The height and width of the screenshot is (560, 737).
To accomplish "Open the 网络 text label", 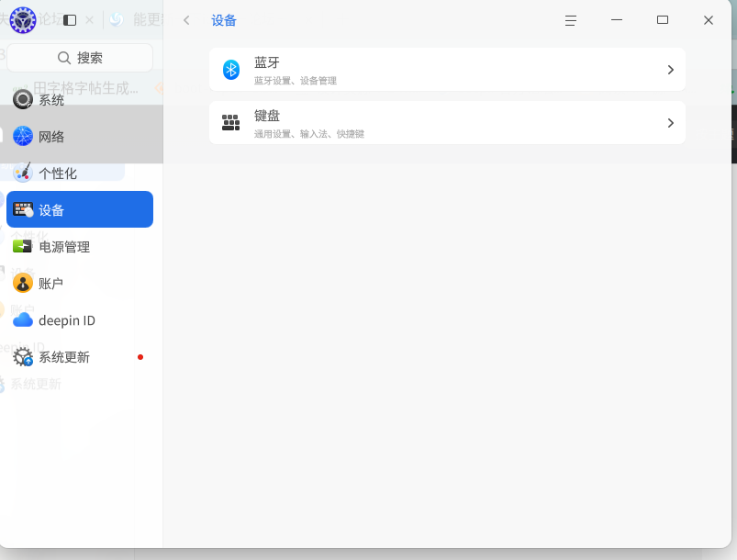I will (51, 137).
